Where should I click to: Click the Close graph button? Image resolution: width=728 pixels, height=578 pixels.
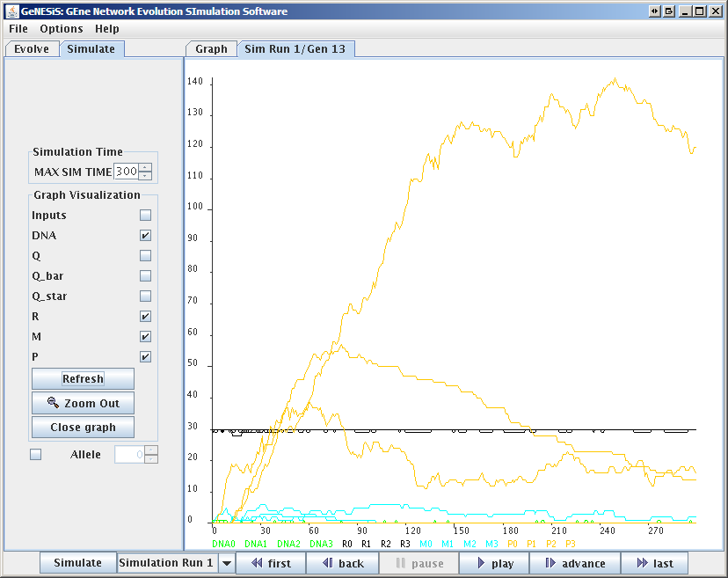(83, 427)
